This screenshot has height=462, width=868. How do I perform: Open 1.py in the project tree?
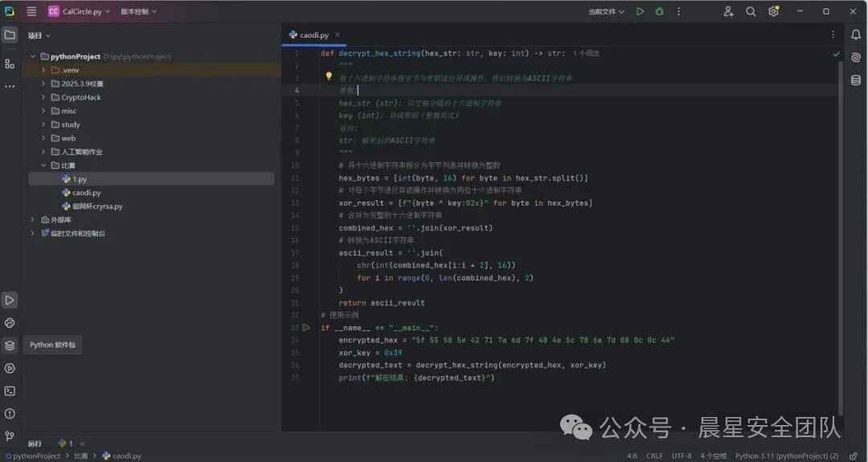point(79,179)
